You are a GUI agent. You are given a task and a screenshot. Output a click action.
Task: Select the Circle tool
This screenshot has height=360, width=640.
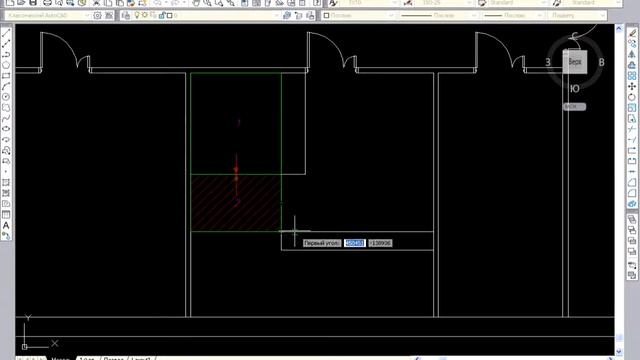(6, 97)
